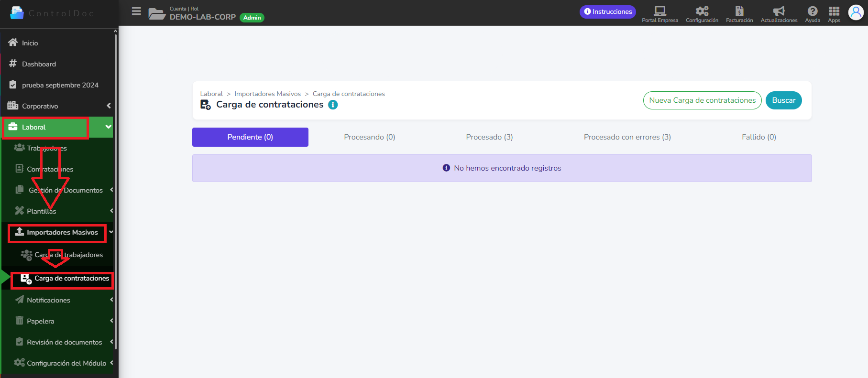This screenshot has width=868, height=378.
Task: Click the Instrucciones button
Action: (x=608, y=11)
